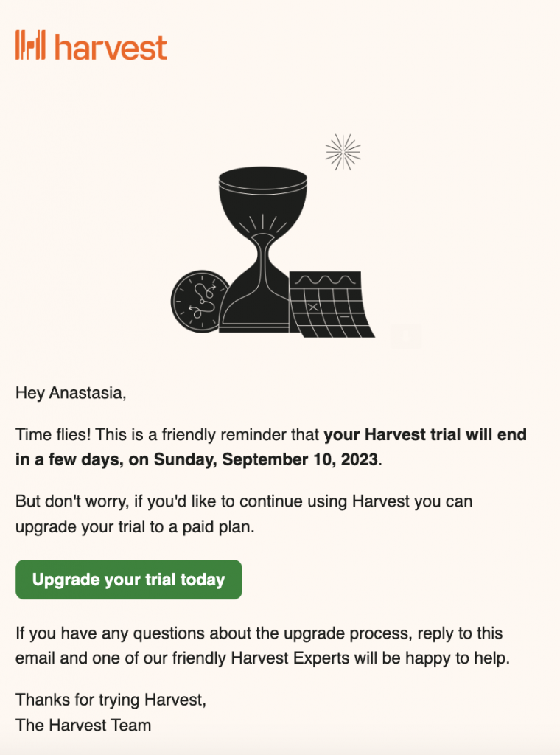
Task: Click the Upgrade your trial today button
Action: (x=128, y=580)
